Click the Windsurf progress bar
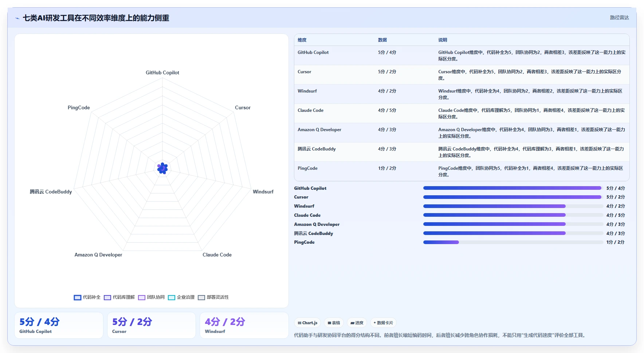 (x=513, y=206)
